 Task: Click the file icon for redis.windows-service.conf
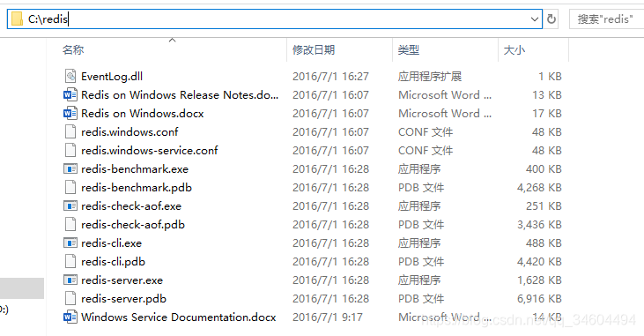tap(70, 150)
